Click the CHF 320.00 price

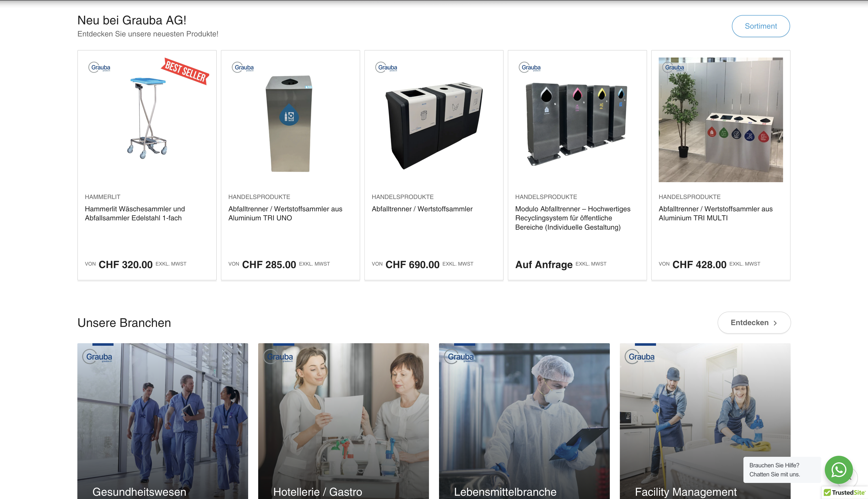pos(125,265)
